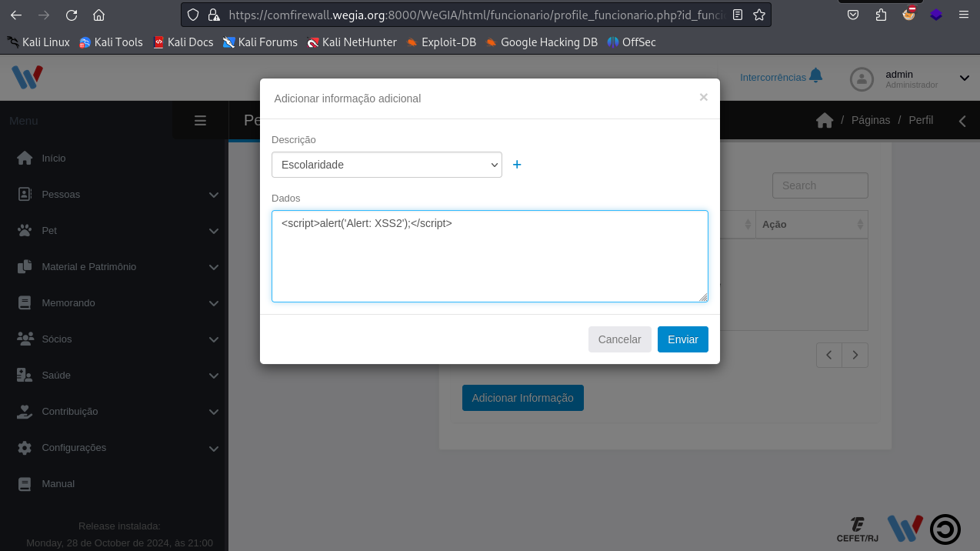Open Início in the sidebar
Screen dimensions: 980x551
click(x=114, y=159)
